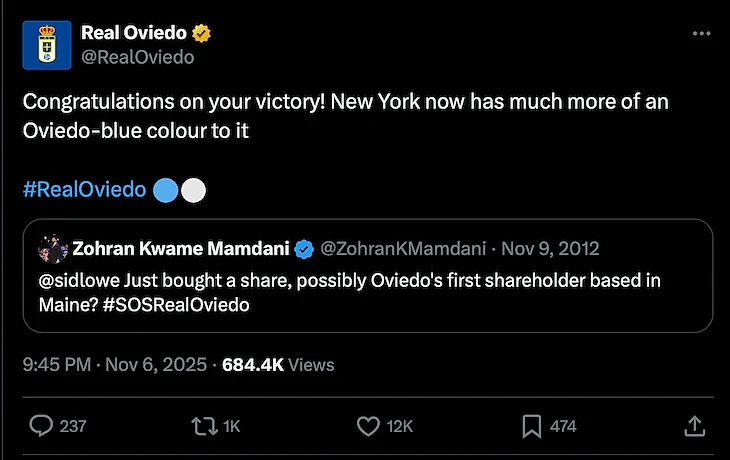Open the share upload icon
The image size is (730, 460).
(694, 426)
